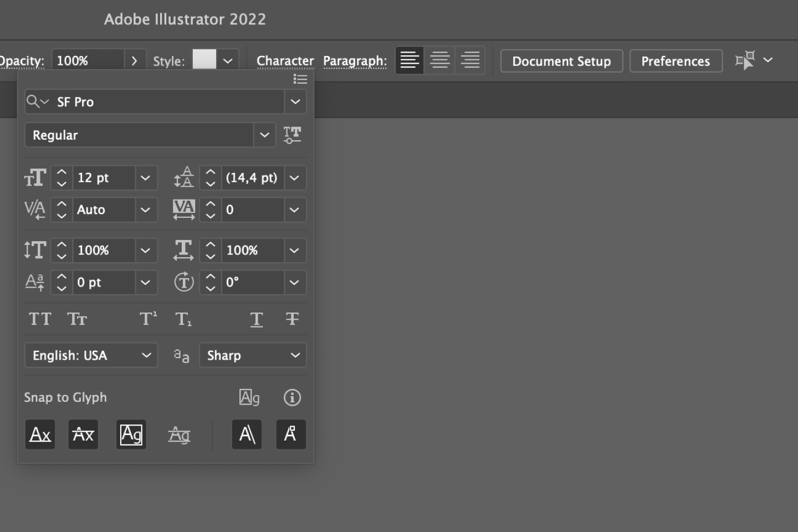Step the kerning stepper arrows
798x532 pixels.
[62, 210]
